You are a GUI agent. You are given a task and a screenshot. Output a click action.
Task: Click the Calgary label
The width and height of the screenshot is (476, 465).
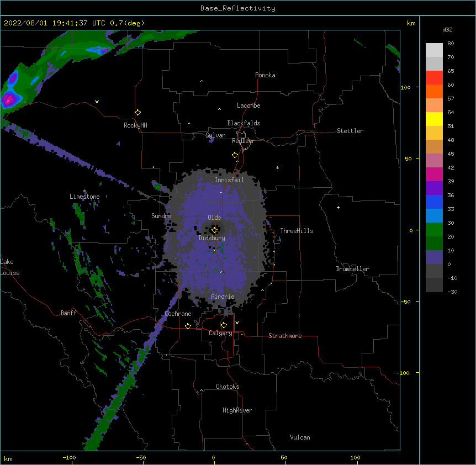pyautogui.click(x=220, y=333)
